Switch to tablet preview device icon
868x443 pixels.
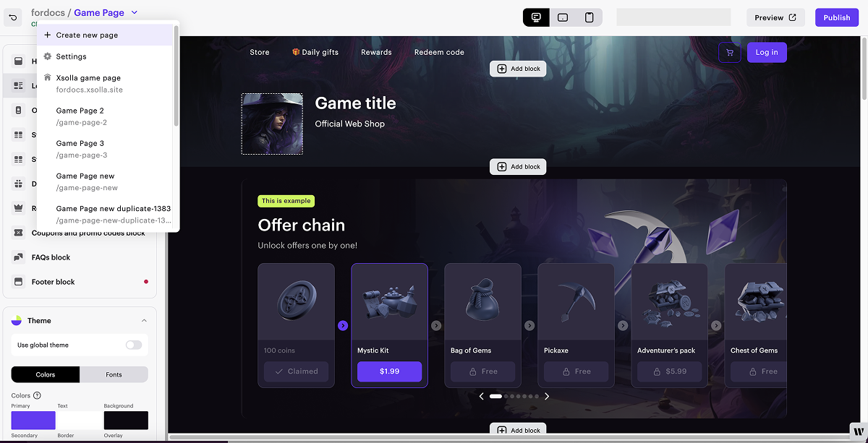[563, 17]
